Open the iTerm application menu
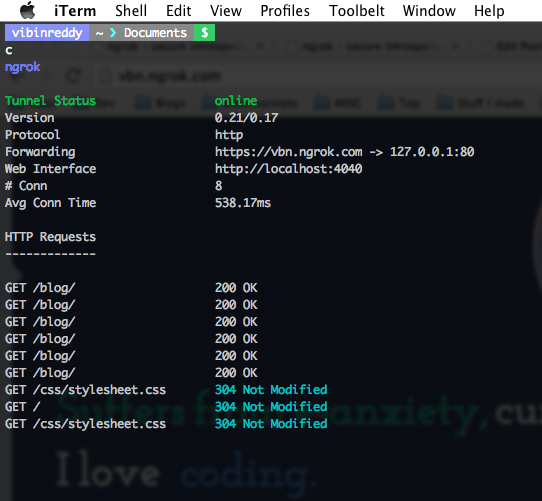The height and width of the screenshot is (501, 542). (75, 11)
